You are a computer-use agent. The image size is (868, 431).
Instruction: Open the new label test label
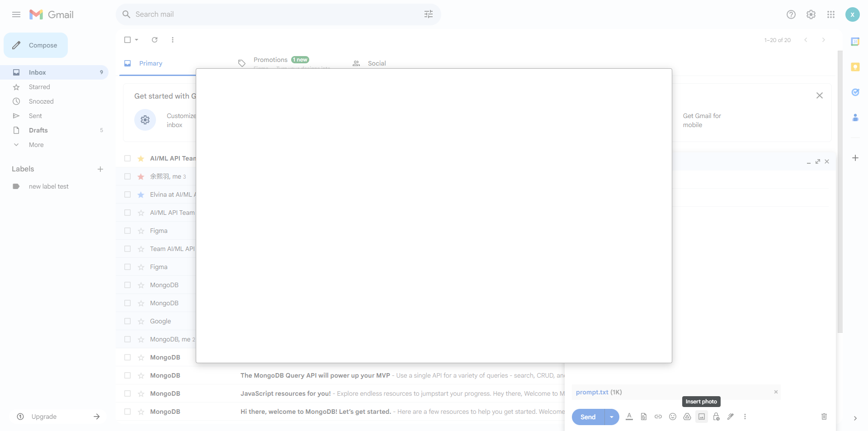click(x=48, y=186)
